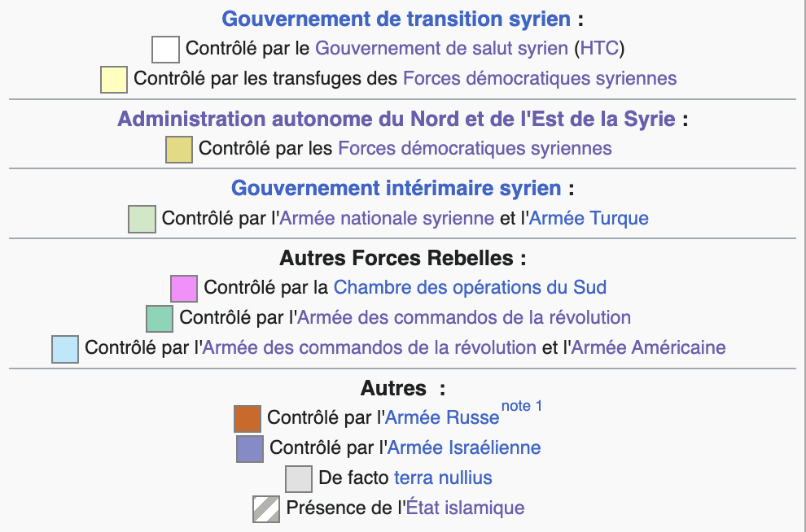Click the pale yellow transfuges legend swatch
The height and width of the screenshot is (532, 806).
pos(113,80)
